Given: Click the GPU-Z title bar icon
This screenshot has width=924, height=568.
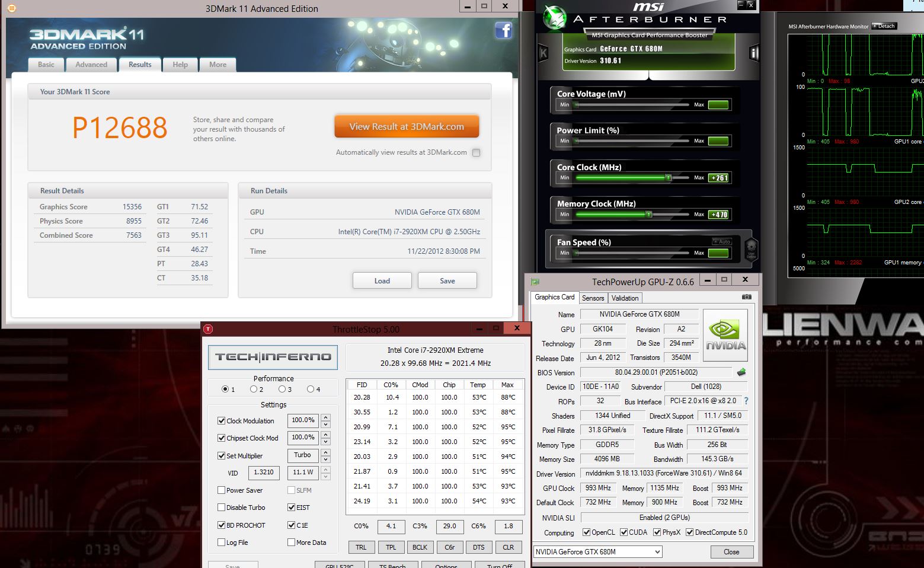Looking at the screenshot, I should 535,282.
